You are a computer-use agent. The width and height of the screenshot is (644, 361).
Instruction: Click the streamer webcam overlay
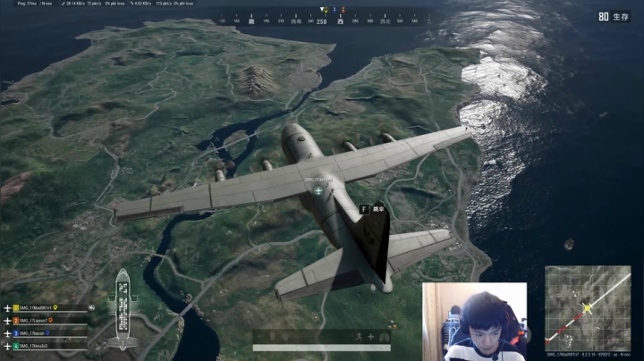[474, 322]
